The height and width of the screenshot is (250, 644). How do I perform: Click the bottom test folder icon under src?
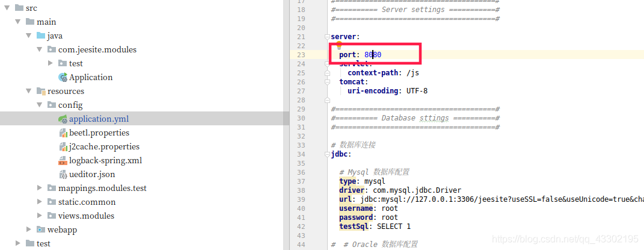pyautogui.click(x=30, y=243)
